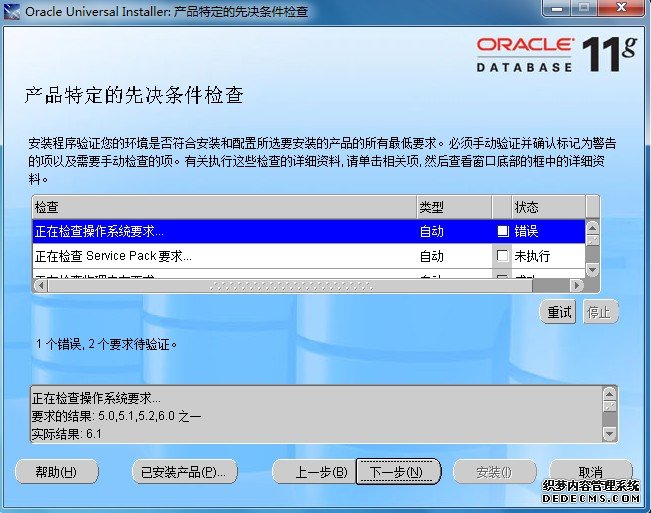The height and width of the screenshot is (513, 651).
Task: Click the horizontal scrollbar thumb of check list
Action: (x=290, y=286)
